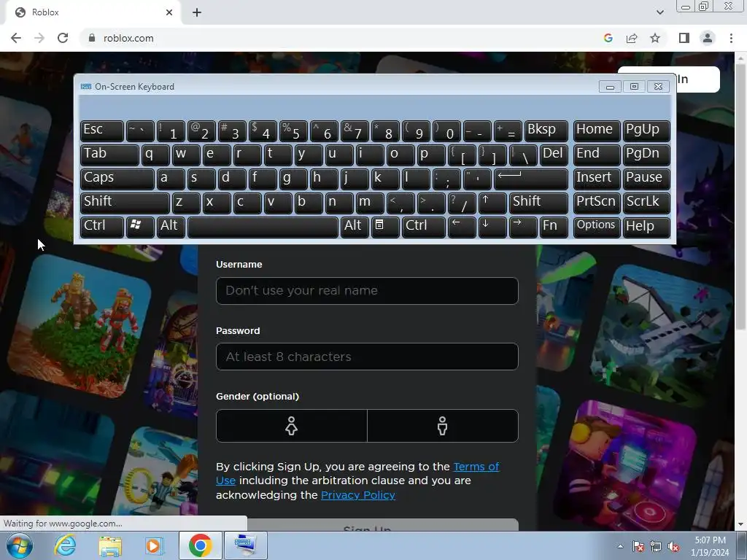Click the Password input field
Viewport: 747px width, 560px height.
(x=367, y=357)
